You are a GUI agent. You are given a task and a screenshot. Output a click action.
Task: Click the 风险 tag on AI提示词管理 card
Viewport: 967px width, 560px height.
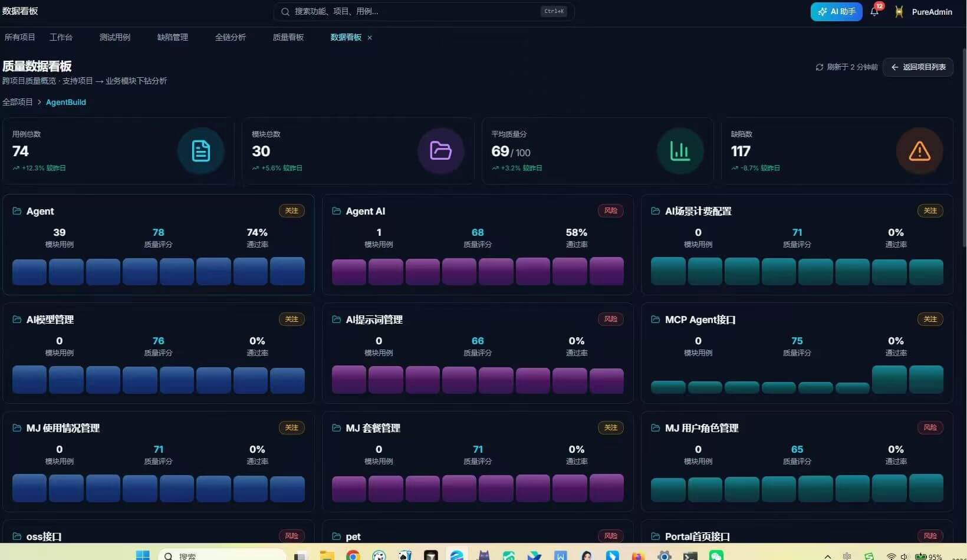[x=611, y=319]
